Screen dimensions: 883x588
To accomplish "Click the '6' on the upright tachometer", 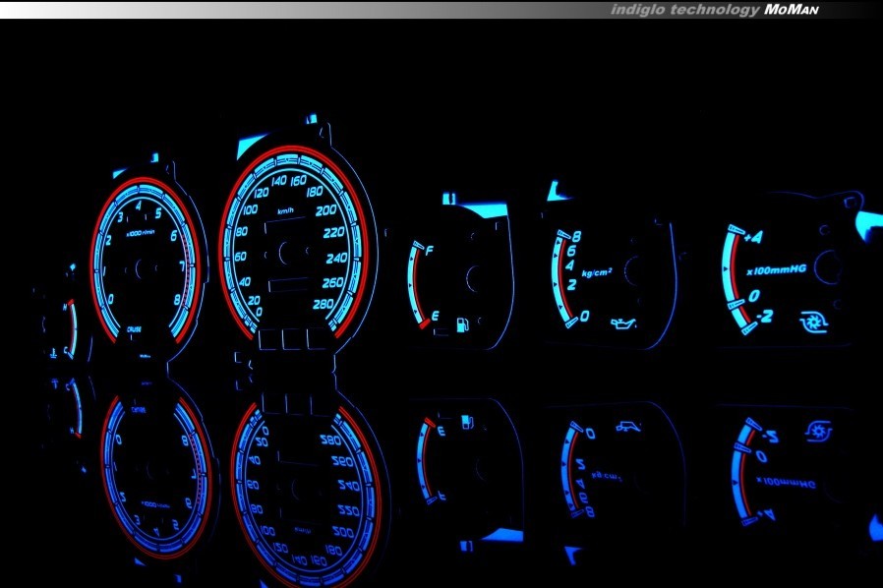I will point(173,235).
